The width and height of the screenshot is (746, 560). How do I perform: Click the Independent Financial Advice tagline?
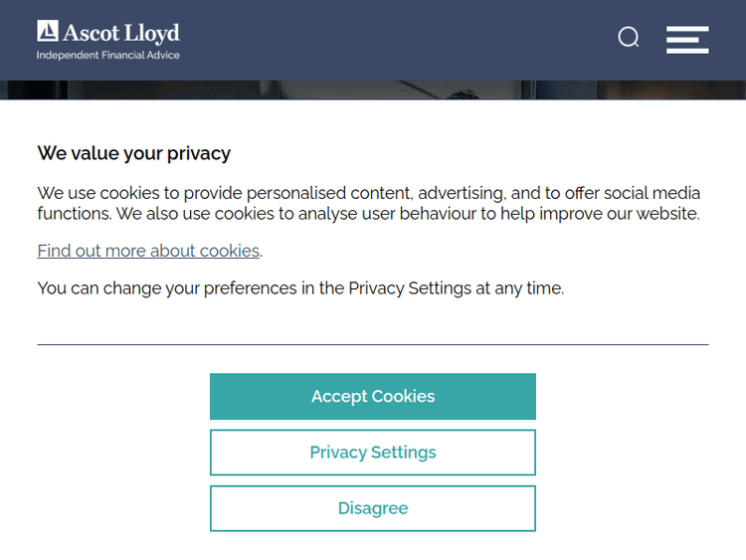(x=108, y=56)
